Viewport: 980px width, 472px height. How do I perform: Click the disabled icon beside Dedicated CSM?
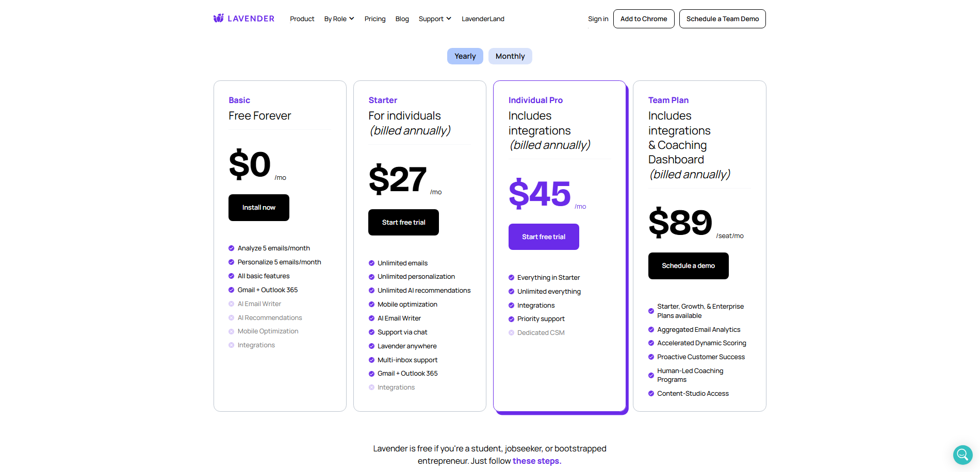tap(511, 333)
